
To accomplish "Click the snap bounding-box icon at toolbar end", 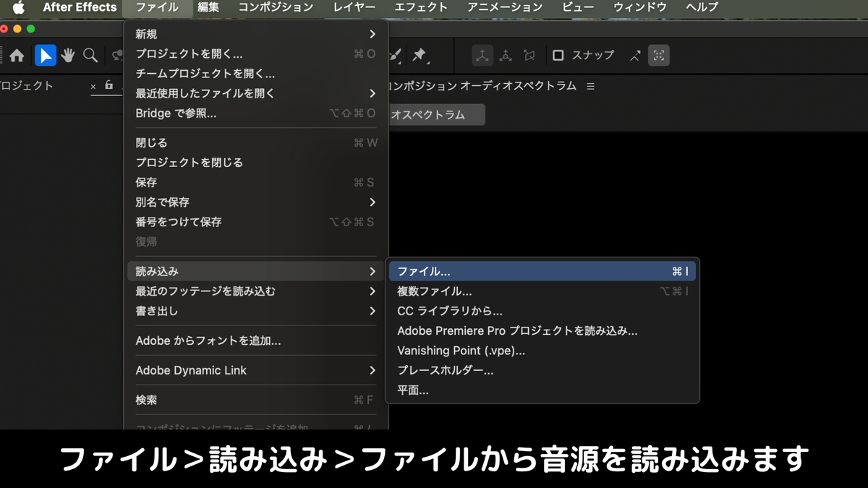I will click(659, 56).
